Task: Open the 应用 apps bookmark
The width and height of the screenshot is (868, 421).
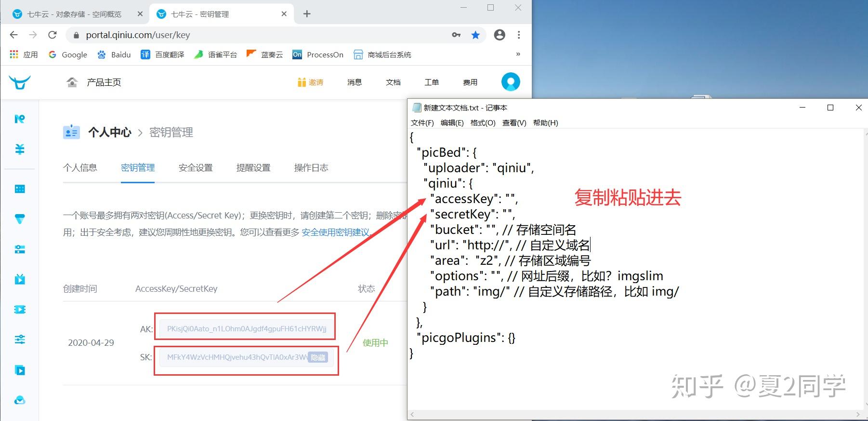Action: tap(24, 54)
